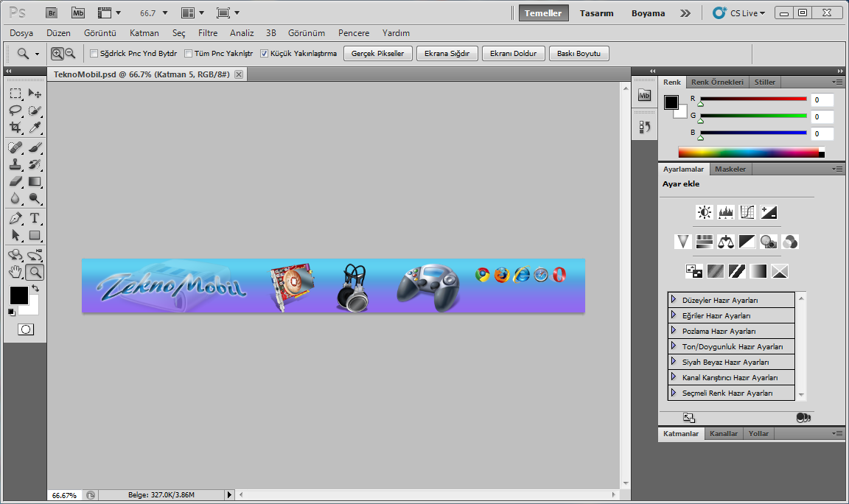Open the Filtre menu
The height and width of the screenshot is (504, 849).
point(207,33)
